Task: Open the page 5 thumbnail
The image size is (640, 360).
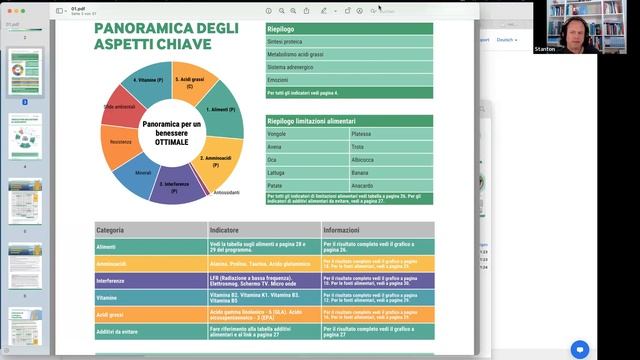Action: point(25,201)
